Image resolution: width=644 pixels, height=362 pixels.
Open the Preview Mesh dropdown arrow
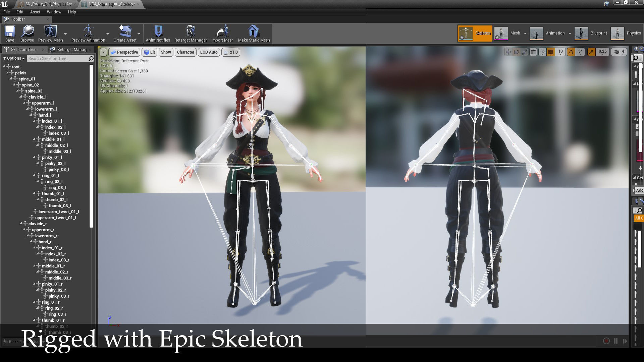click(x=65, y=34)
